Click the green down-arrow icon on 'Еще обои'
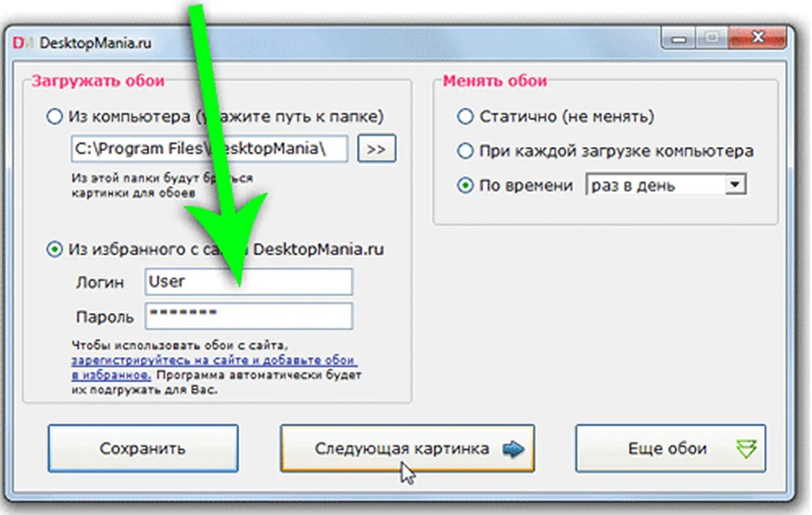 746,449
